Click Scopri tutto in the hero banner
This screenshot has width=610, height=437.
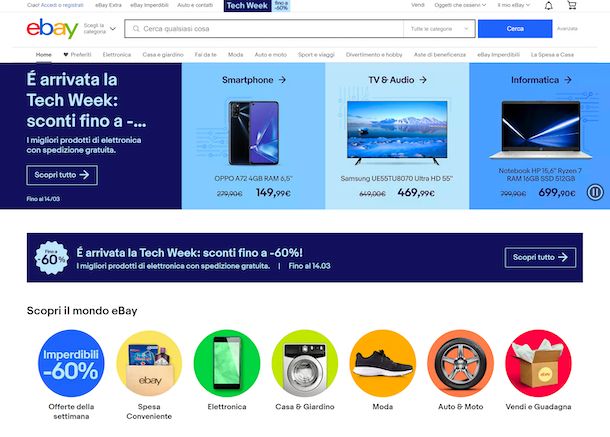pos(62,175)
